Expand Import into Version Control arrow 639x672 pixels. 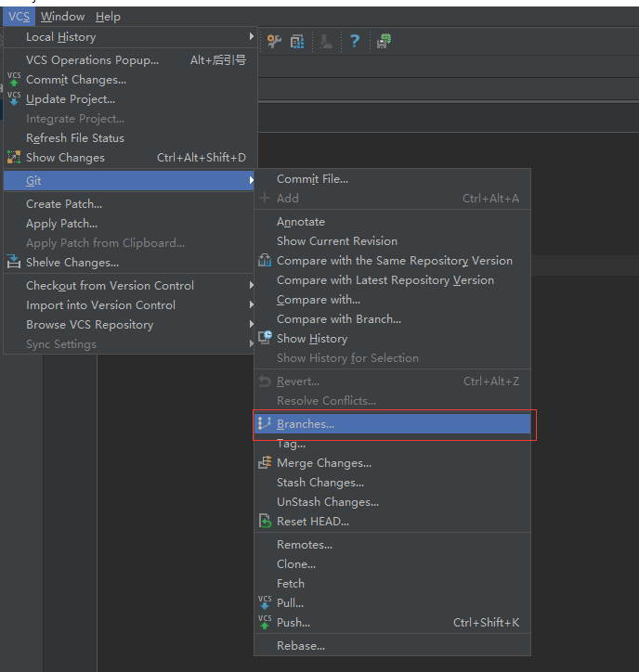coord(252,304)
